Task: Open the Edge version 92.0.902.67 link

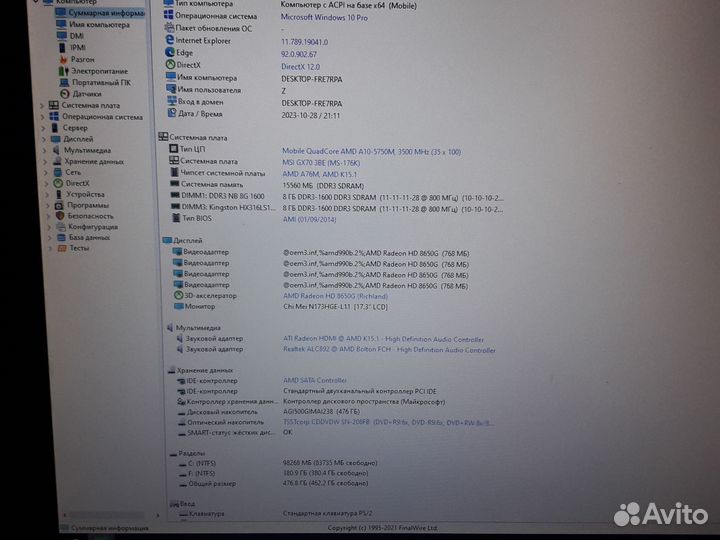Action: pyautogui.click(x=299, y=54)
